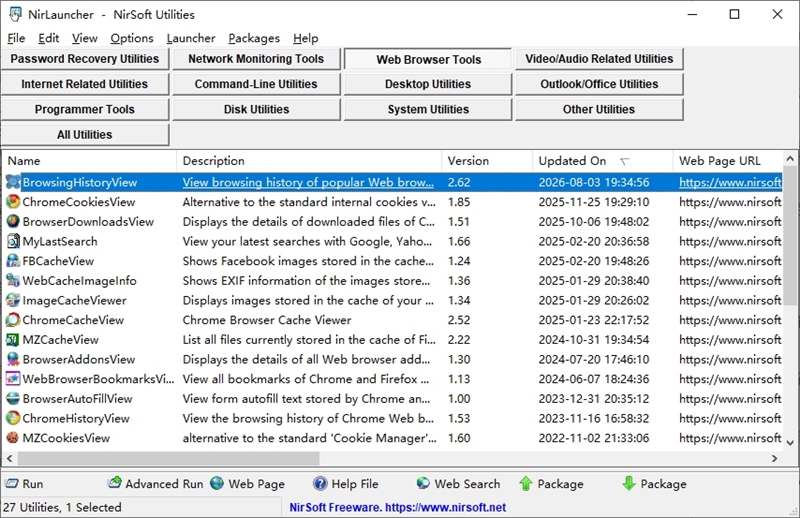The image size is (800, 518).
Task: Open the File menu
Action: pyautogui.click(x=16, y=38)
